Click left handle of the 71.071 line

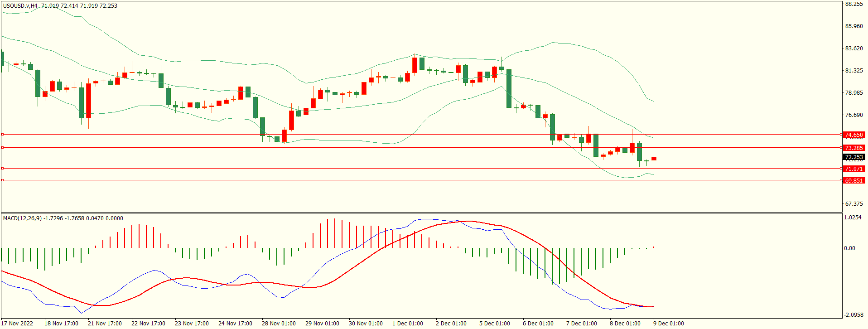pos(3,169)
